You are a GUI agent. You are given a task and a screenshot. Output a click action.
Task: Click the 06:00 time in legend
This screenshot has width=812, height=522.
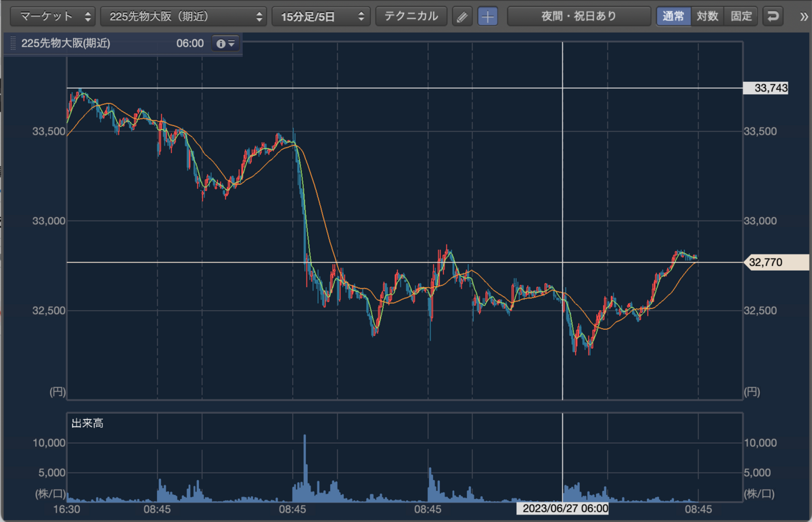(189, 43)
